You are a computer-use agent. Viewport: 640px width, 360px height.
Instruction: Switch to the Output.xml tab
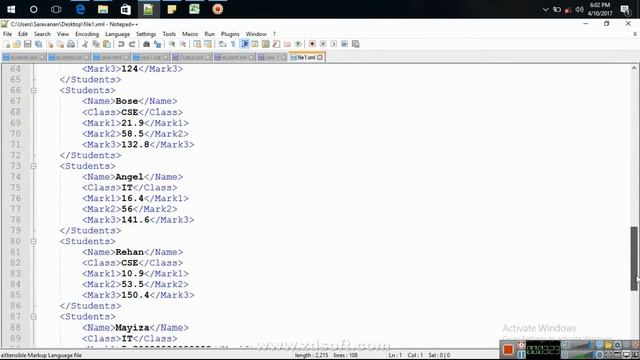point(191,58)
